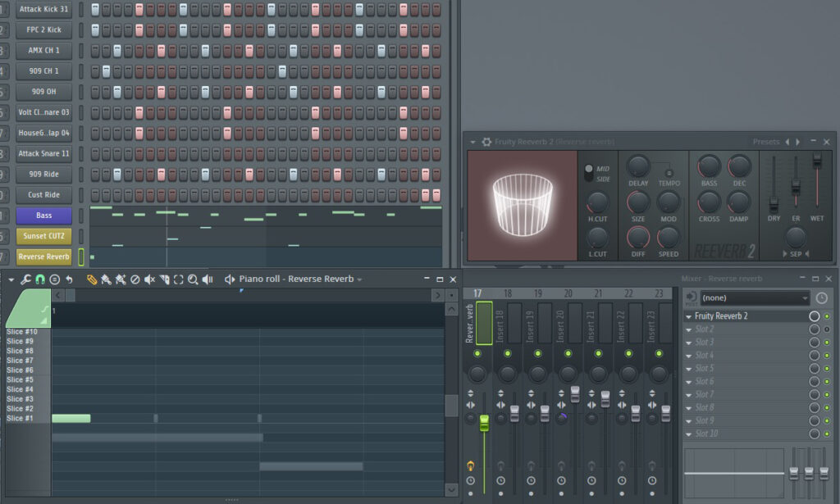This screenshot has height=504, width=840.
Task: Toggle Slot 5 enable LED
Action: tap(827, 369)
